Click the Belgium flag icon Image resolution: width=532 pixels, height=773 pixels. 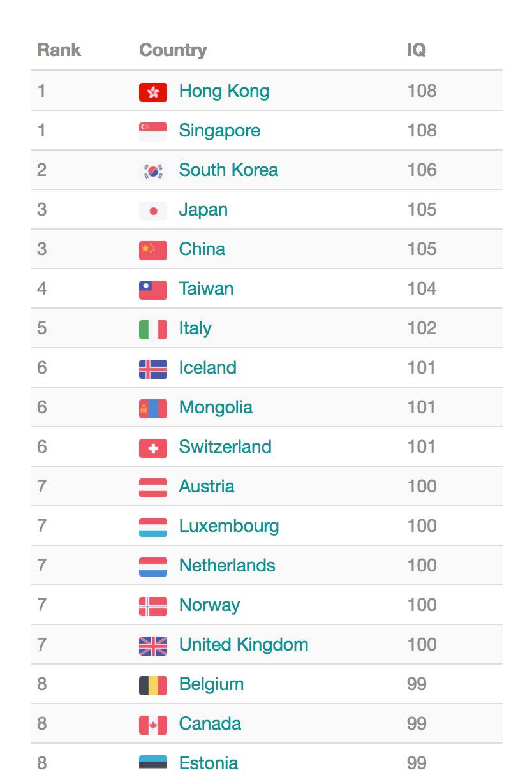pos(153,685)
